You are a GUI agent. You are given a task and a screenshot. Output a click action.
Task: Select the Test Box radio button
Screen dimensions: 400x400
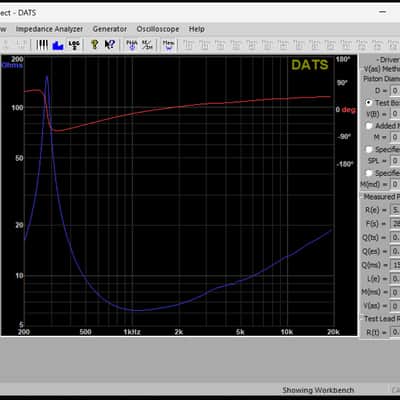point(369,103)
